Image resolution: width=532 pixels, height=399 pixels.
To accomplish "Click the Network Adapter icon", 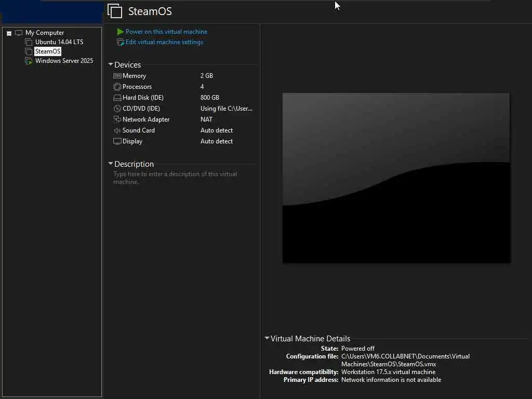I will (117, 119).
